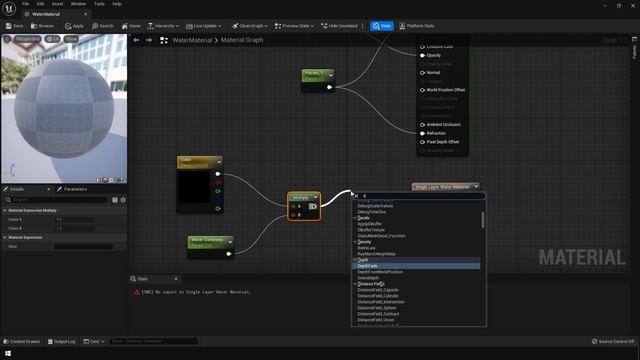
Task: Click the Ambient Occlusion input pin
Action: (x=422, y=124)
